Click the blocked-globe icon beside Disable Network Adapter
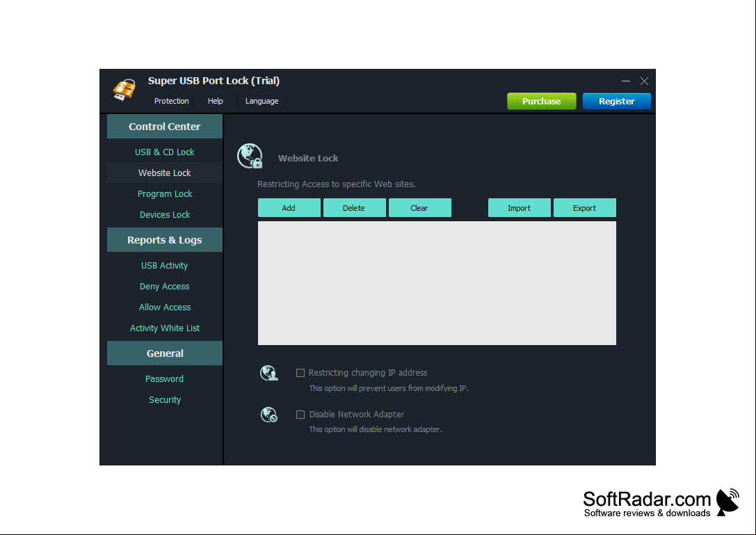The height and width of the screenshot is (535, 756). pos(269,415)
